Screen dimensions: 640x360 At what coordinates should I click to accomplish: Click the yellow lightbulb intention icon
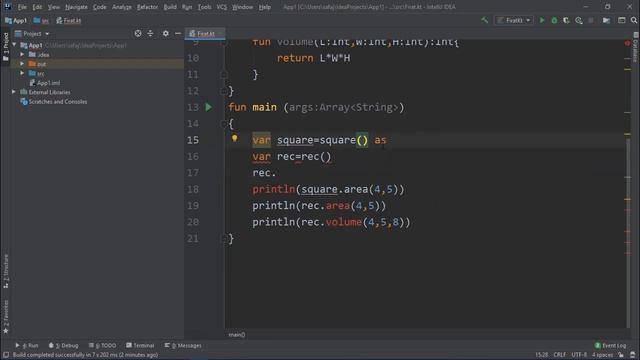pos(235,138)
